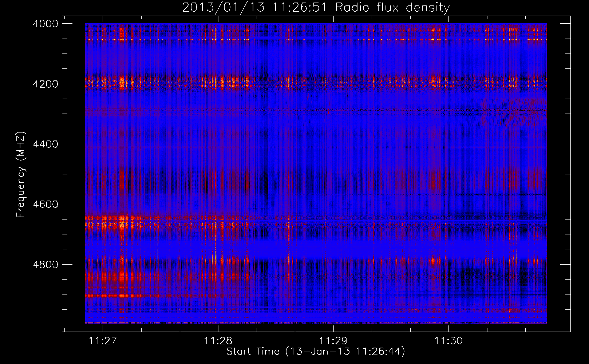
Task: Click the 4800 frequency axis label
Action: [46, 265]
